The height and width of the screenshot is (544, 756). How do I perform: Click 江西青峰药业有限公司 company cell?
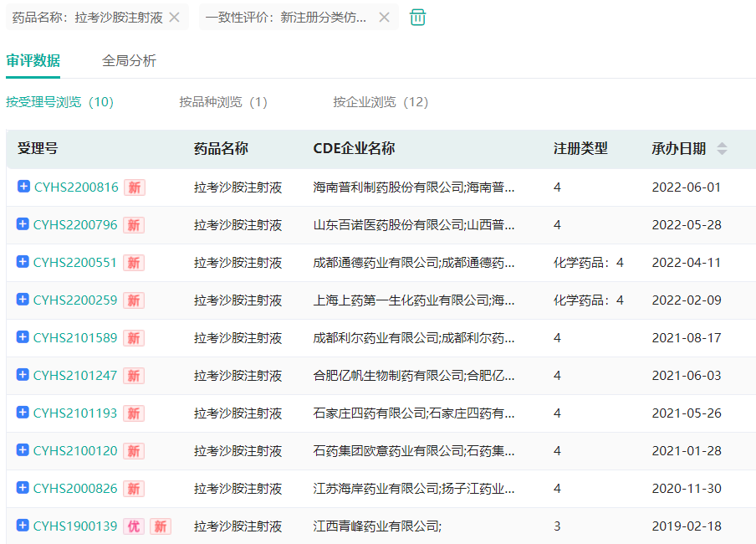376,526
